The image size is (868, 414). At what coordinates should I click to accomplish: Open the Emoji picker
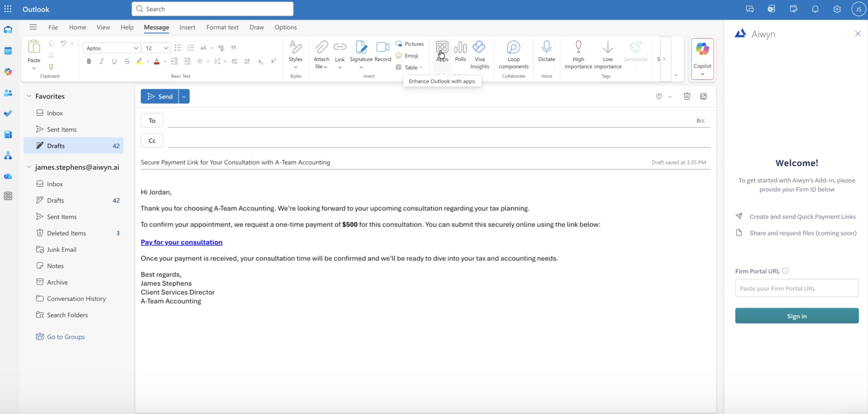tap(407, 56)
